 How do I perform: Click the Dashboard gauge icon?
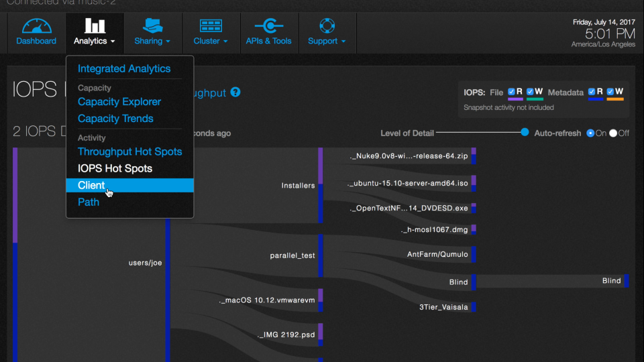click(36, 26)
